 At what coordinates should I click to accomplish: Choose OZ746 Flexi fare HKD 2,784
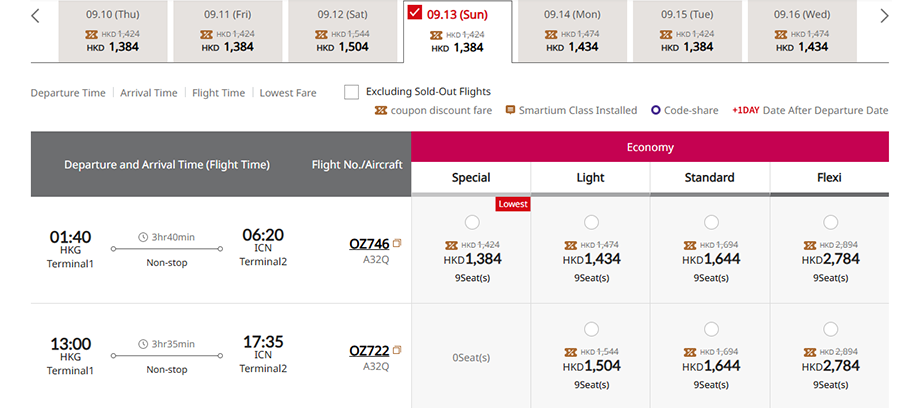click(830, 222)
